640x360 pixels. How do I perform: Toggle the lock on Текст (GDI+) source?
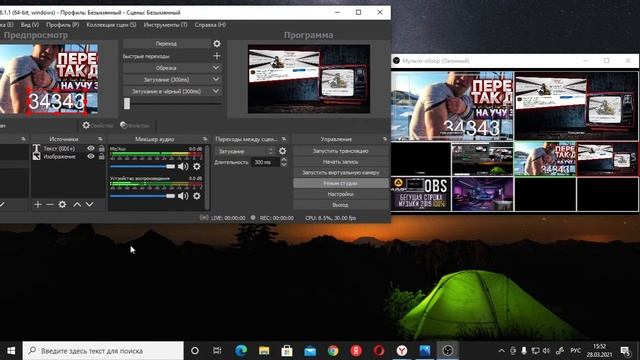pyautogui.click(x=101, y=149)
